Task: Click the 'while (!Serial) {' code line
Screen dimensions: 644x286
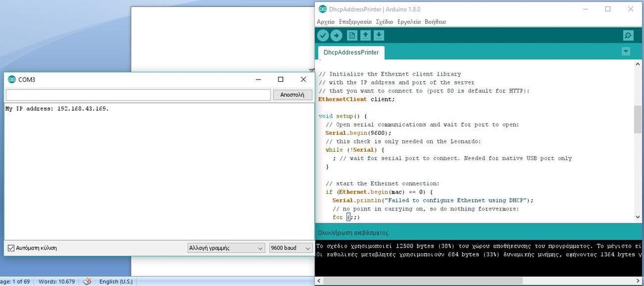Action: [355, 150]
